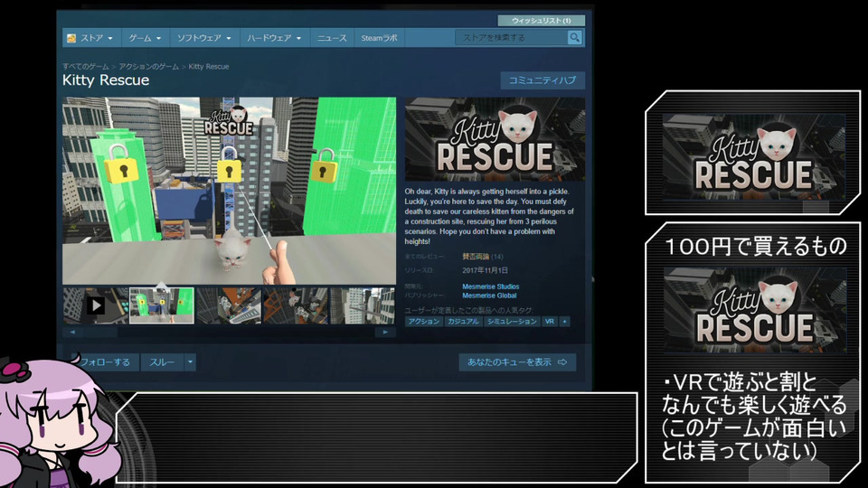
Task: Click the Steam store icon beside ストア
Action: [x=71, y=38]
